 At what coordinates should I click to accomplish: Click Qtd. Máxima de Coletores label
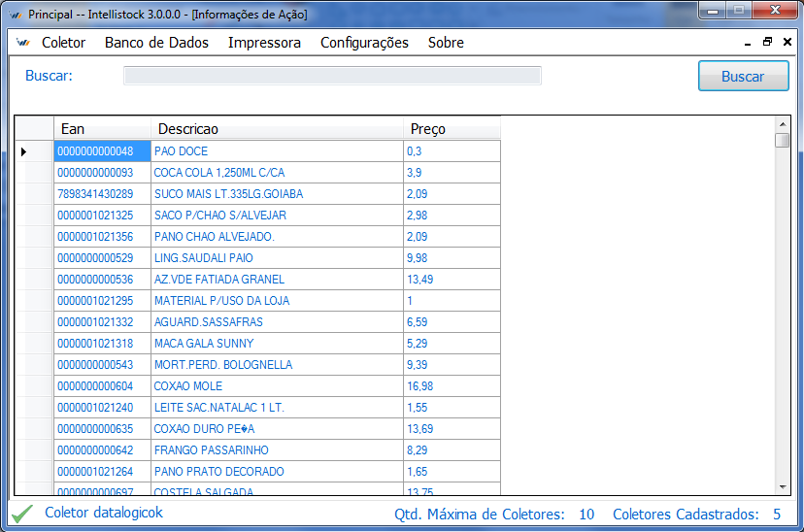point(479,515)
